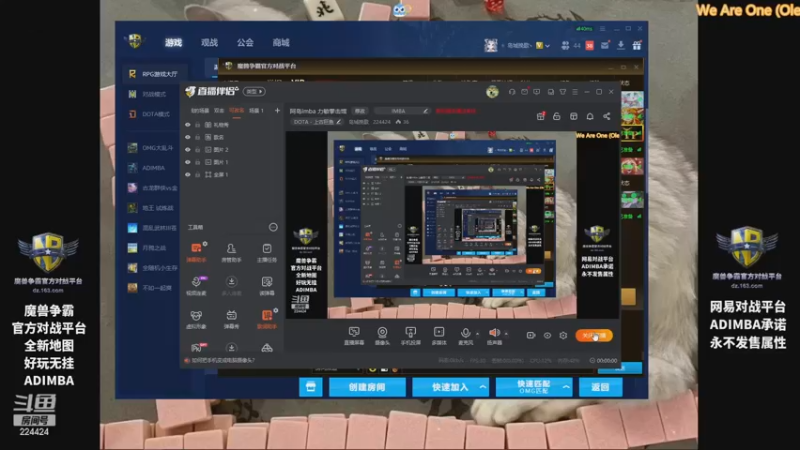Expand the speaker options arrow

pyautogui.click(x=506, y=334)
